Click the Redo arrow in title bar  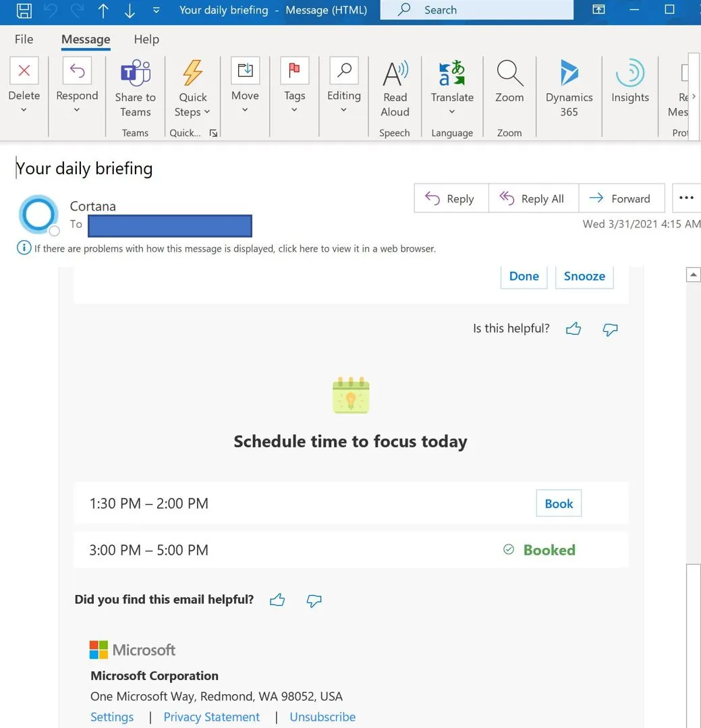(77, 10)
